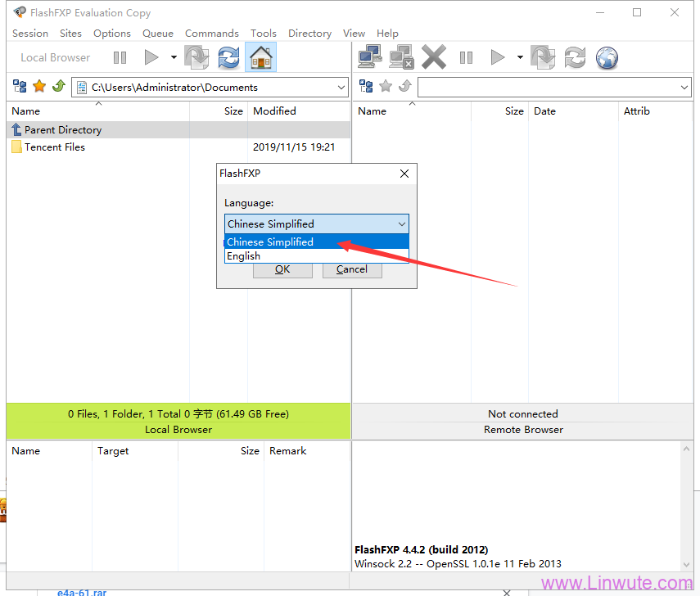This screenshot has height=596, width=700.
Task: Open the Help menu
Action: (x=387, y=34)
